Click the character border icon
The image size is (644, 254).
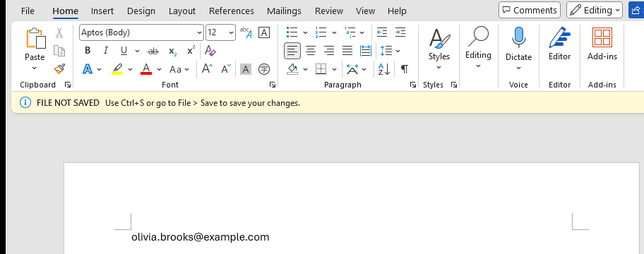(x=264, y=32)
